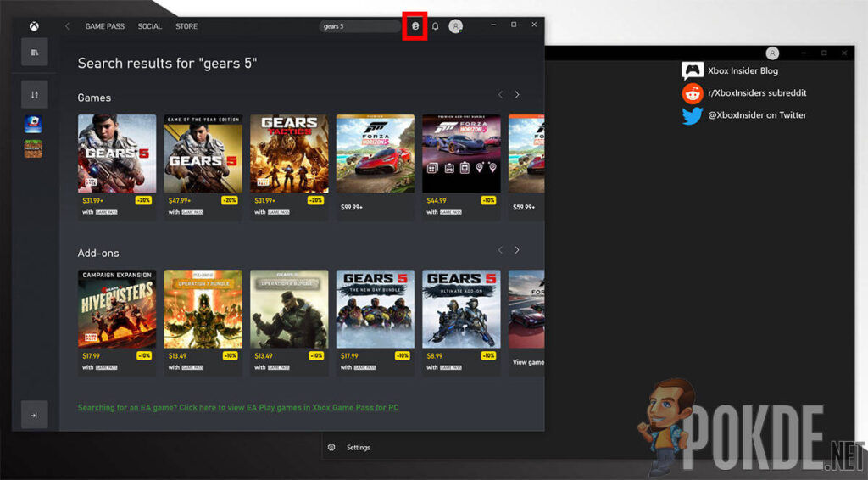Show previous items in the Games row
The height and width of the screenshot is (480, 868).
tap(500, 95)
